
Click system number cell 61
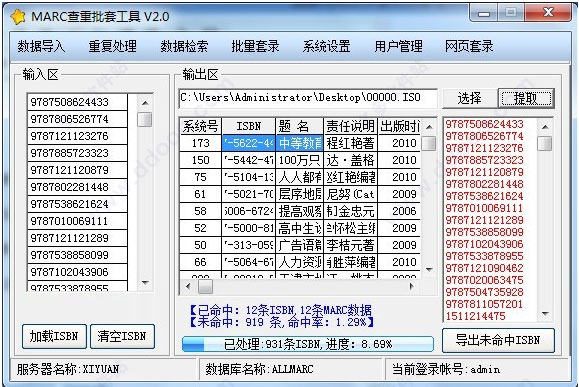201,194
